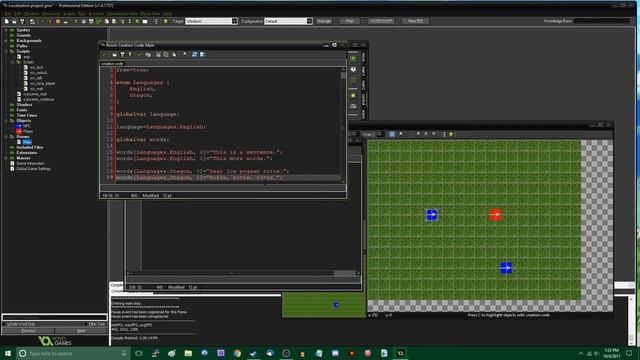Viewport: 640px width, 360px height.
Task: Open the Help menu
Action: coord(167,13)
